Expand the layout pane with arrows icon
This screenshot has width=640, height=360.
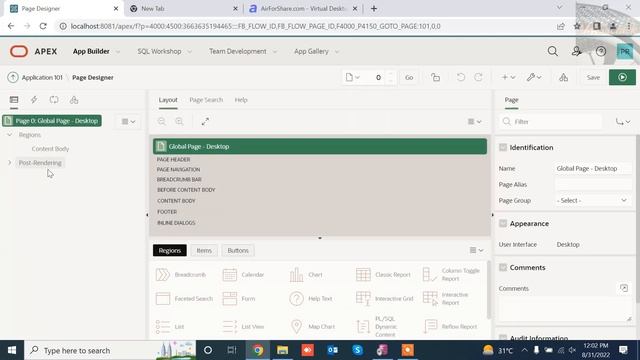pos(205,121)
